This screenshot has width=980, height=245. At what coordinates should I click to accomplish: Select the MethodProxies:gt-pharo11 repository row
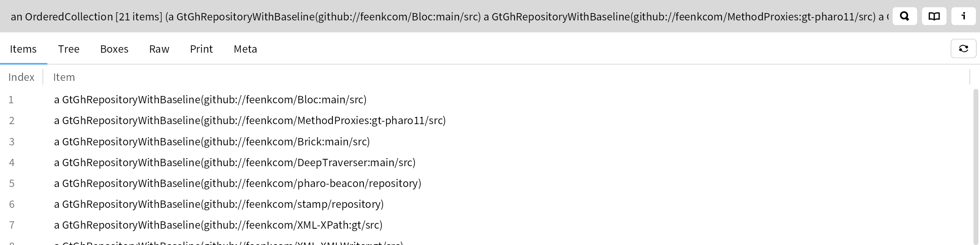(x=486, y=120)
